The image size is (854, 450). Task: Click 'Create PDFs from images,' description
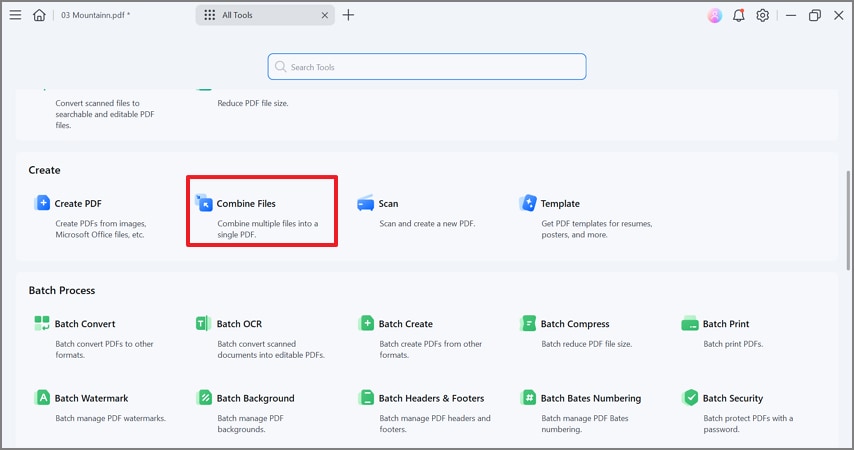tap(101, 223)
